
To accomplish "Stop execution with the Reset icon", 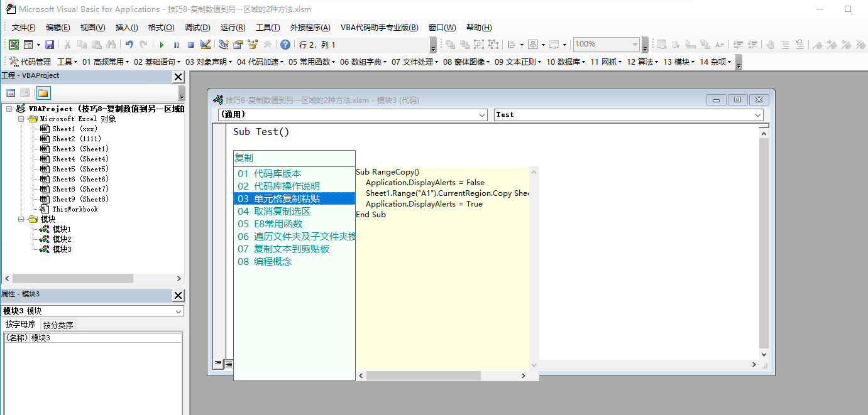I will coord(190,45).
